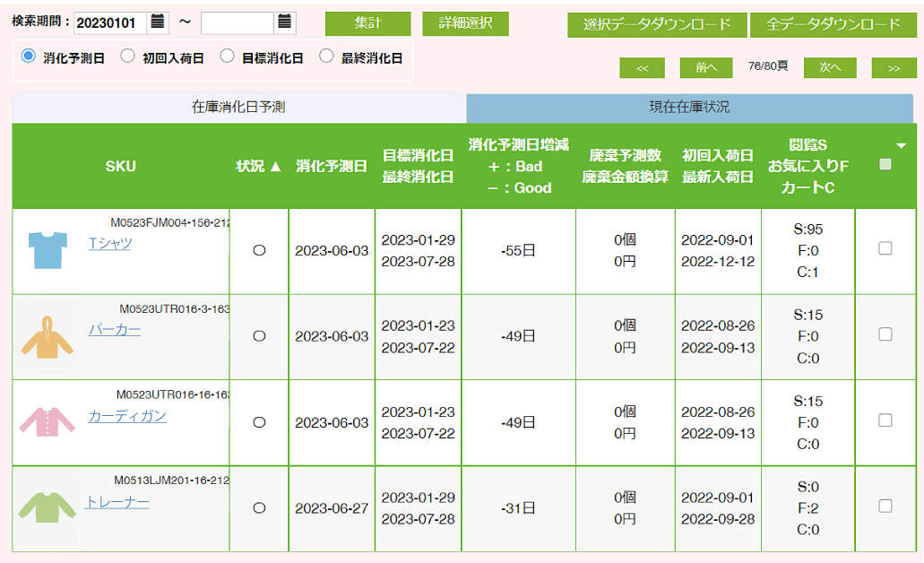The image size is (924, 563).
Task: Jump to first page with << button
Action: click(x=642, y=68)
